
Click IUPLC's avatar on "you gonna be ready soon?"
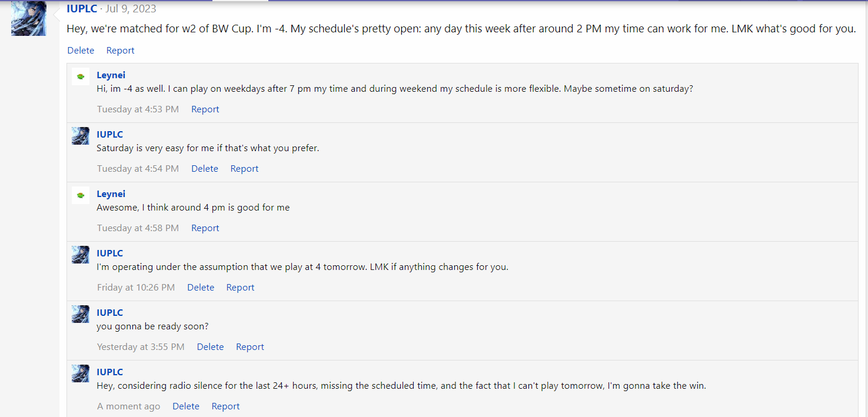[81, 314]
